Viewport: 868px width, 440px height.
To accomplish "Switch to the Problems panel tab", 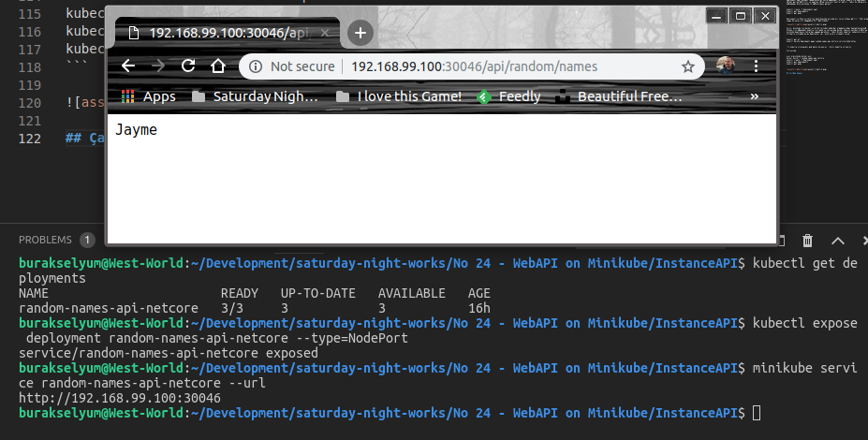I will 45,240.
